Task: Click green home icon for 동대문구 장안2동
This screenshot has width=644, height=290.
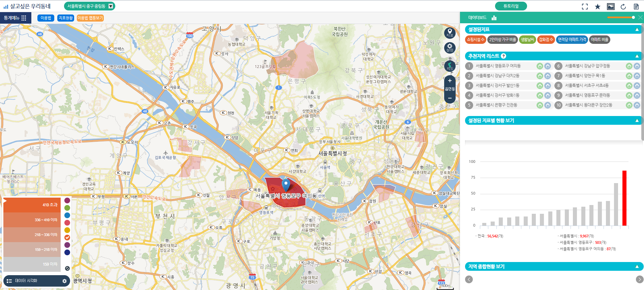Action: coord(629,105)
